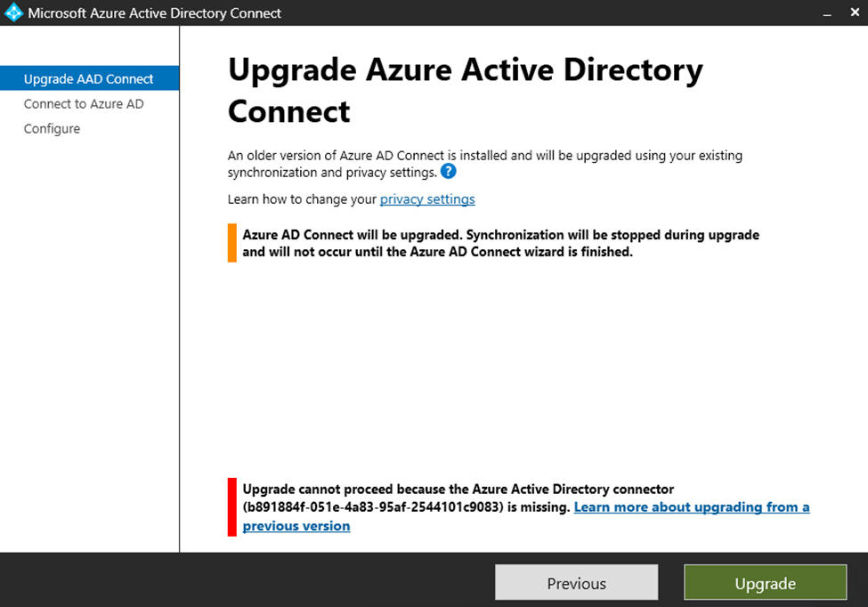Viewport: 868px width, 607px height.
Task: Select the Upgrade AAD Connect step
Action: 89,78
